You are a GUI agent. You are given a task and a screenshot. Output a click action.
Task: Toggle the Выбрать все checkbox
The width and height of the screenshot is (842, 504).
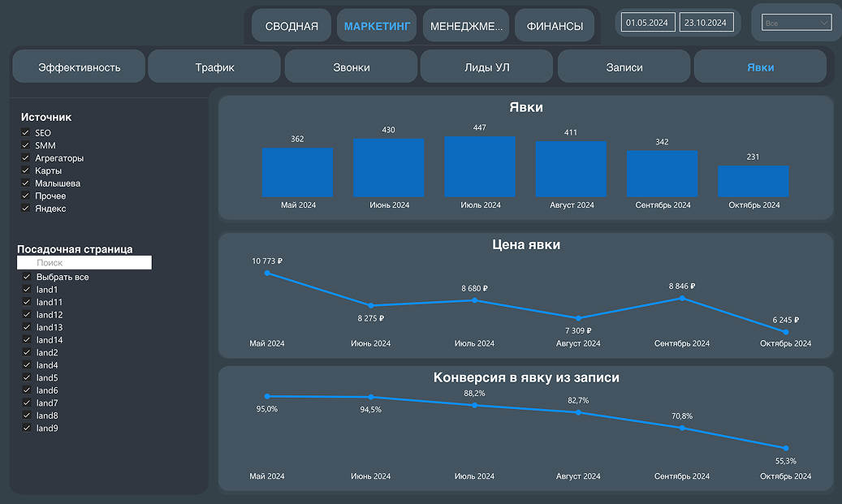(27, 278)
